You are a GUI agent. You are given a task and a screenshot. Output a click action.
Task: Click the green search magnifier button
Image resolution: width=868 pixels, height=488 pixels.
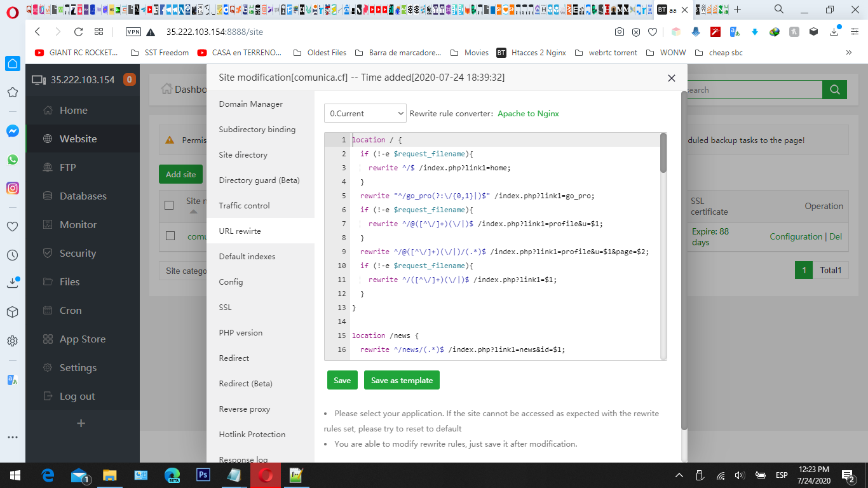(x=834, y=90)
